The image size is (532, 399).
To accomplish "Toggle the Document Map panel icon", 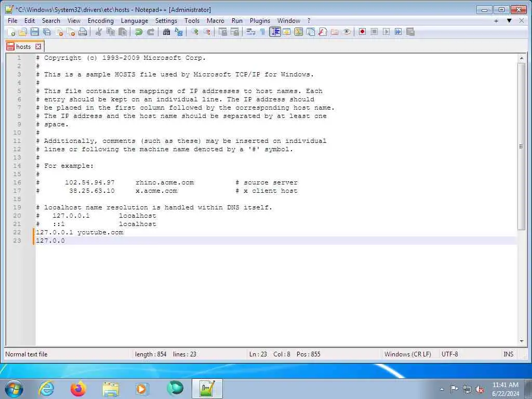I will [x=299, y=32].
